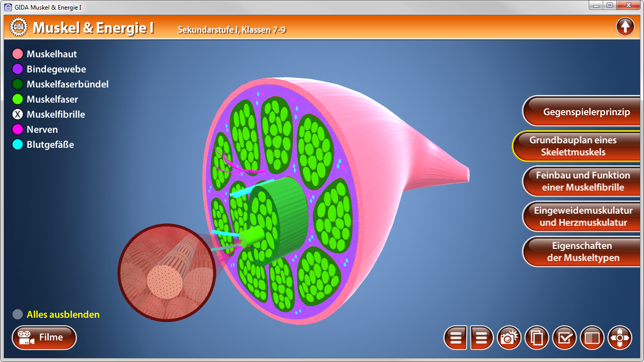Hide the Blutgefäße overlay

(18, 144)
